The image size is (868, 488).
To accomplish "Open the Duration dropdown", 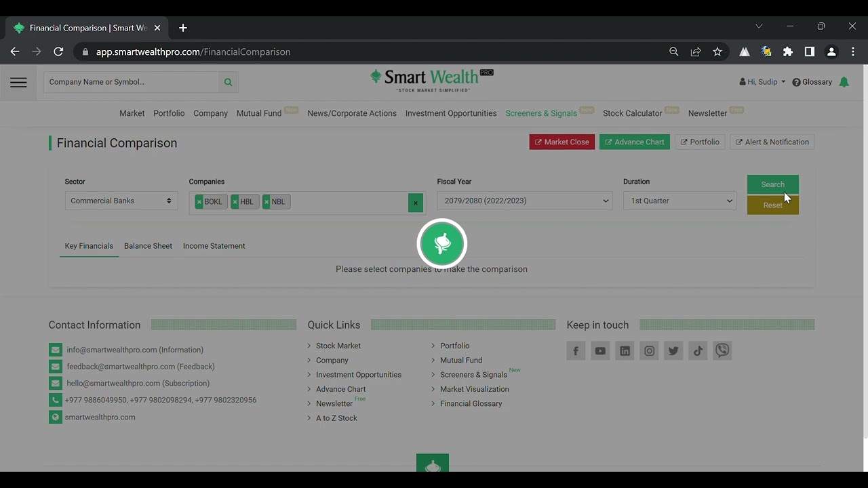I will pyautogui.click(x=679, y=201).
